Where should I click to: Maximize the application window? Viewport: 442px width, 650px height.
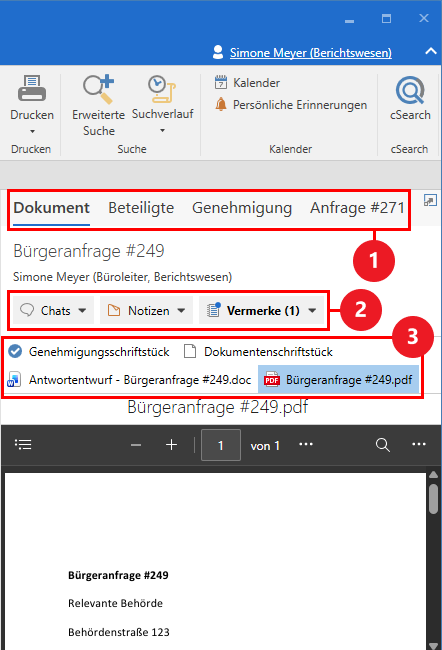click(x=386, y=18)
